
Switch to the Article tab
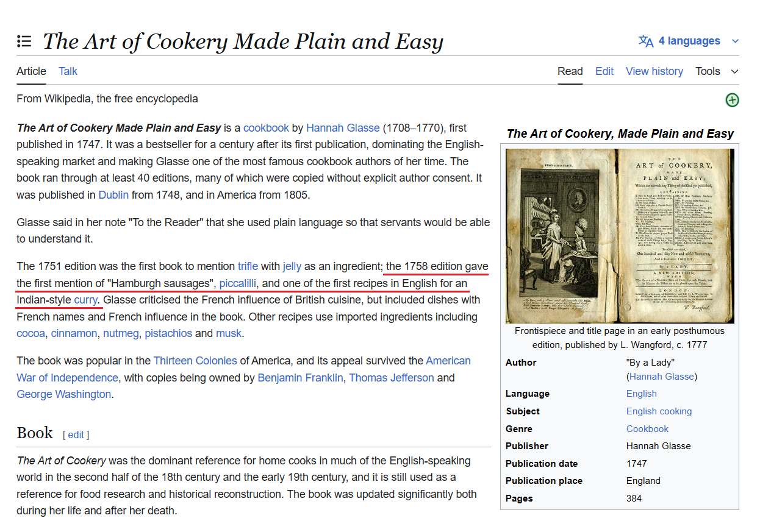(31, 71)
